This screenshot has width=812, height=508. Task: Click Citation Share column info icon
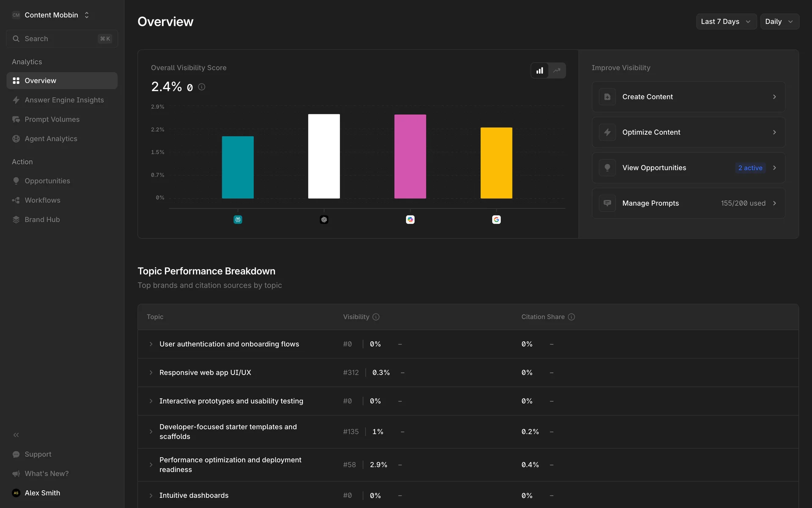(571, 317)
